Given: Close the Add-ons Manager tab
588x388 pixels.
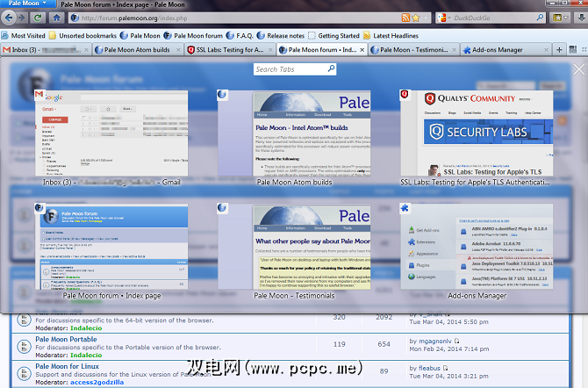Looking at the screenshot, I should [x=546, y=50].
